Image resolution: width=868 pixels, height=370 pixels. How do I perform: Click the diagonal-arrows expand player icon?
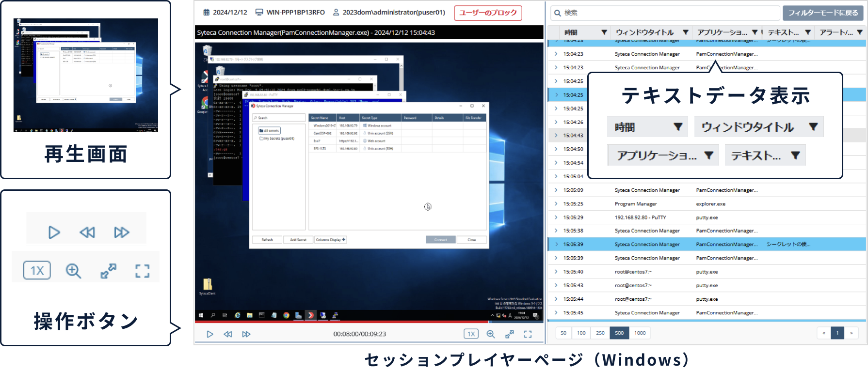(x=510, y=334)
